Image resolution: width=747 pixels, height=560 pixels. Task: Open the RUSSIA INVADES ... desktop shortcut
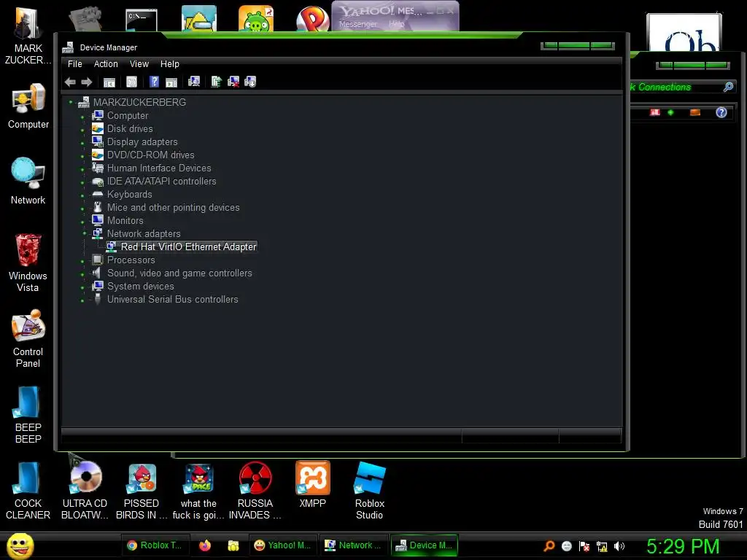tap(255, 489)
